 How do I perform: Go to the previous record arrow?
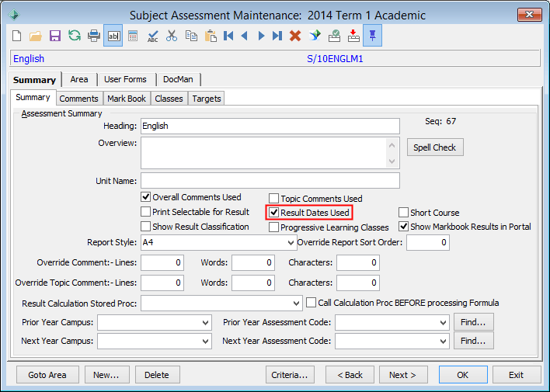tap(245, 36)
